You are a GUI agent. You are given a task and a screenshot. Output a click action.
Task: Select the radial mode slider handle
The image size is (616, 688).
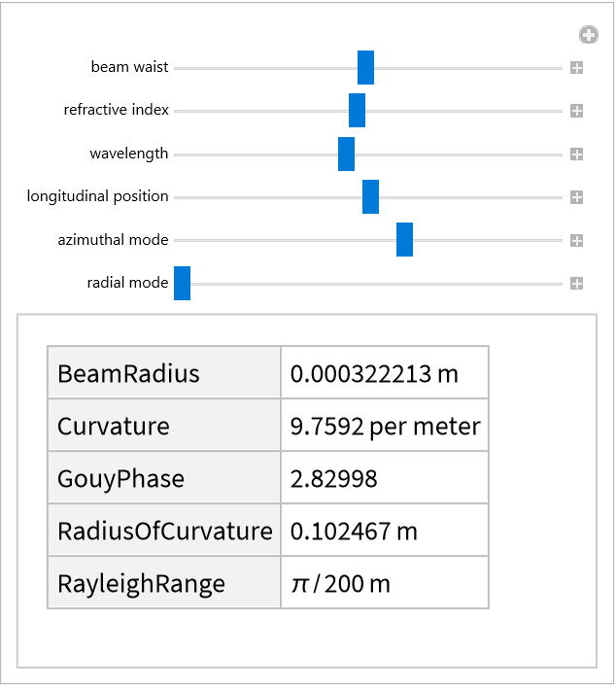pyautogui.click(x=182, y=284)
